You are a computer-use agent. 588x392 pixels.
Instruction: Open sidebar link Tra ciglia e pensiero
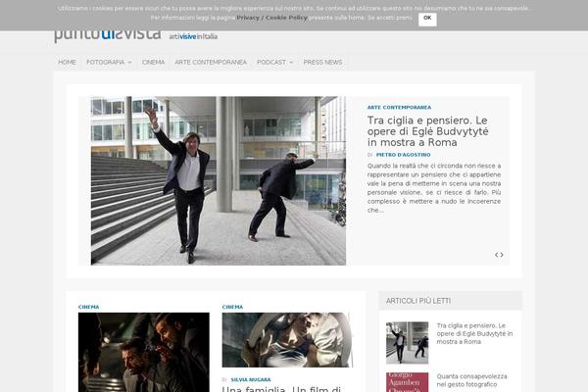coord(474,333)
